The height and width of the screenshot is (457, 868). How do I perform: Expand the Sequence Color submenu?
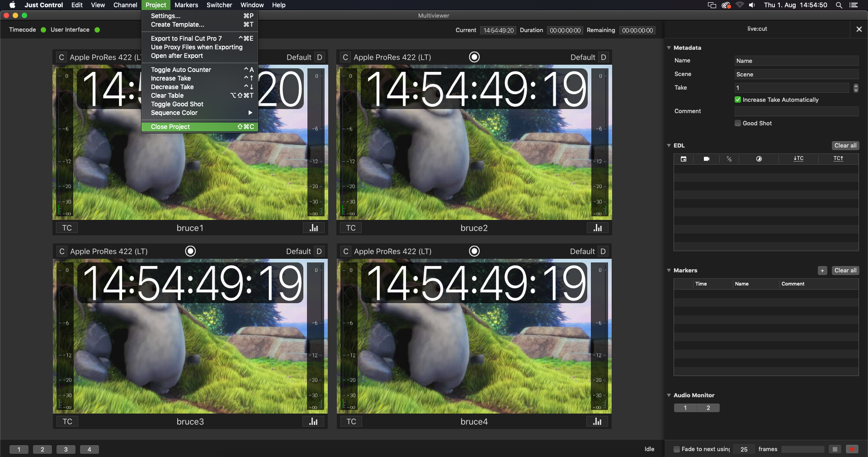(199, 113)
